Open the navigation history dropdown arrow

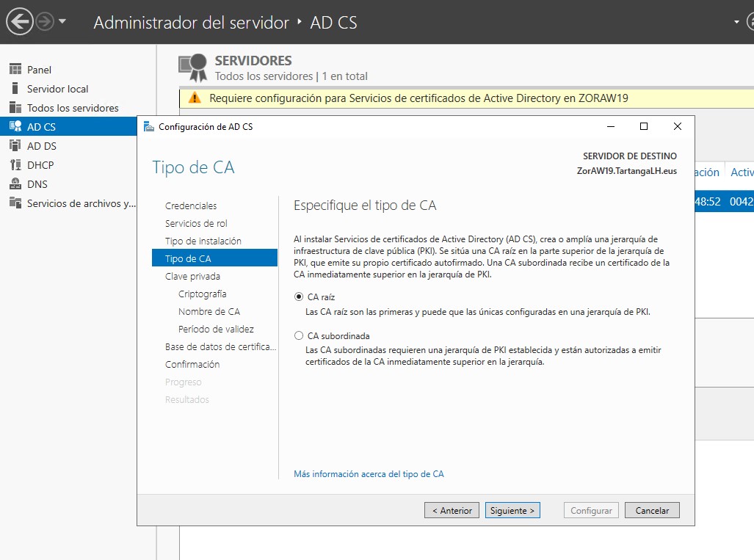point(62,21)
